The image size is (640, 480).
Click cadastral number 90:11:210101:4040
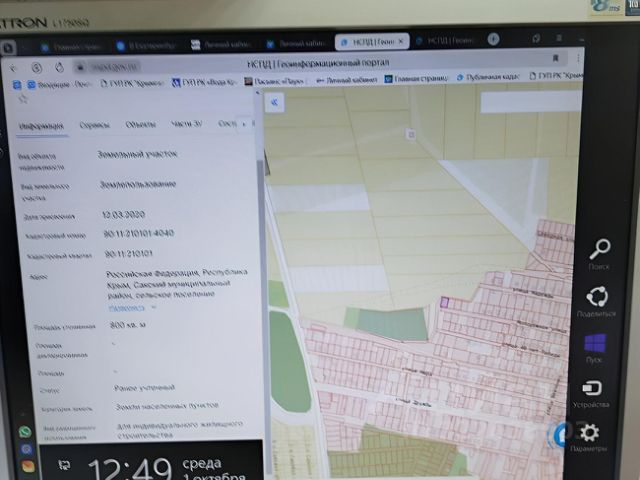click(x=139, y=233)
